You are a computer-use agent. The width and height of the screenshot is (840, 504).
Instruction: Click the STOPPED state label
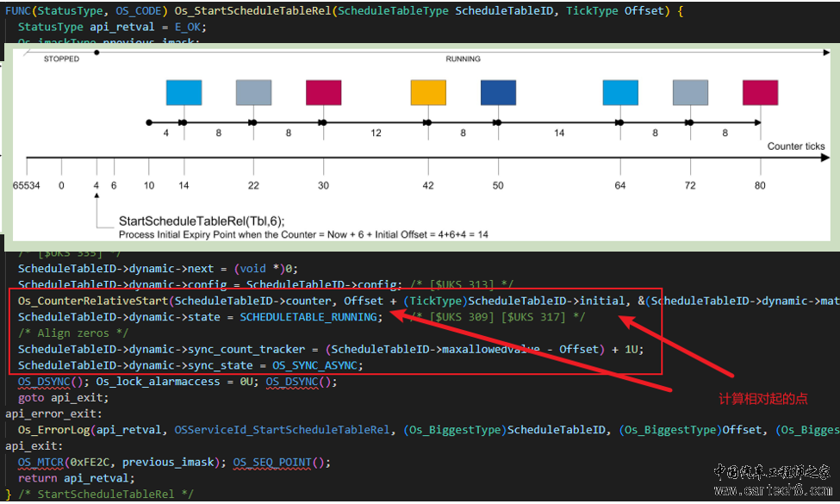pos(62,59)
